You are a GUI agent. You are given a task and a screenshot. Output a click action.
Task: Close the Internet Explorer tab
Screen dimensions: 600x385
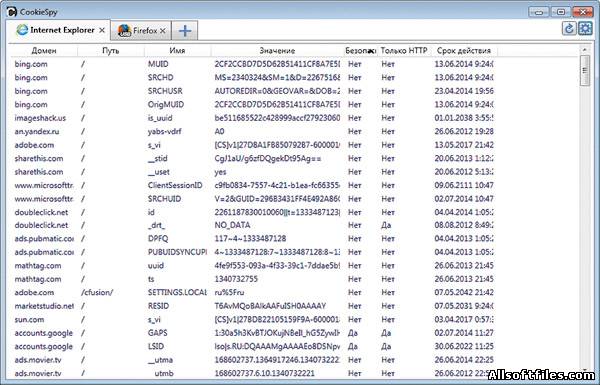[x=102, y=30]
